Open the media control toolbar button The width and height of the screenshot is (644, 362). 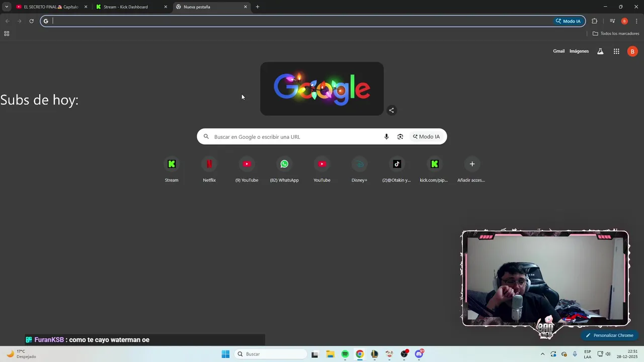tap(612, 21)
